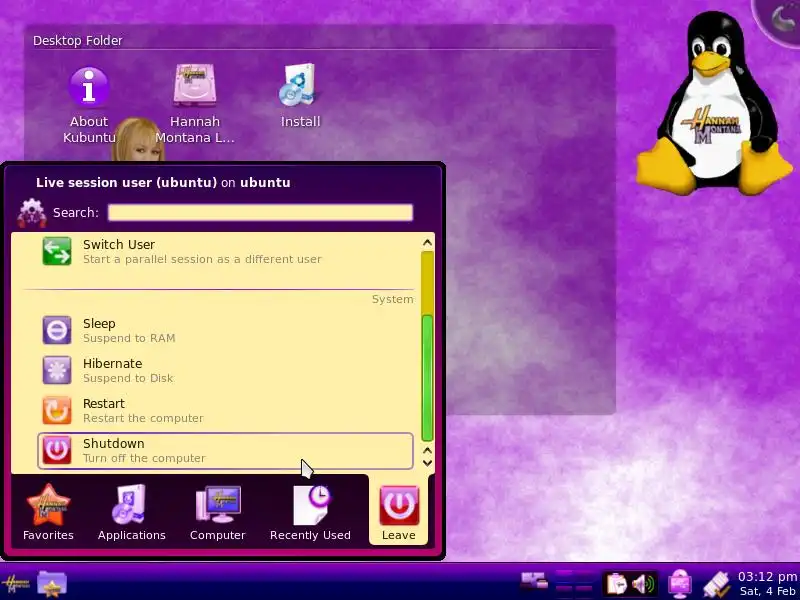Choose Restart the computer entry
The image size is (800, 600).
click(x=225, y=410)
